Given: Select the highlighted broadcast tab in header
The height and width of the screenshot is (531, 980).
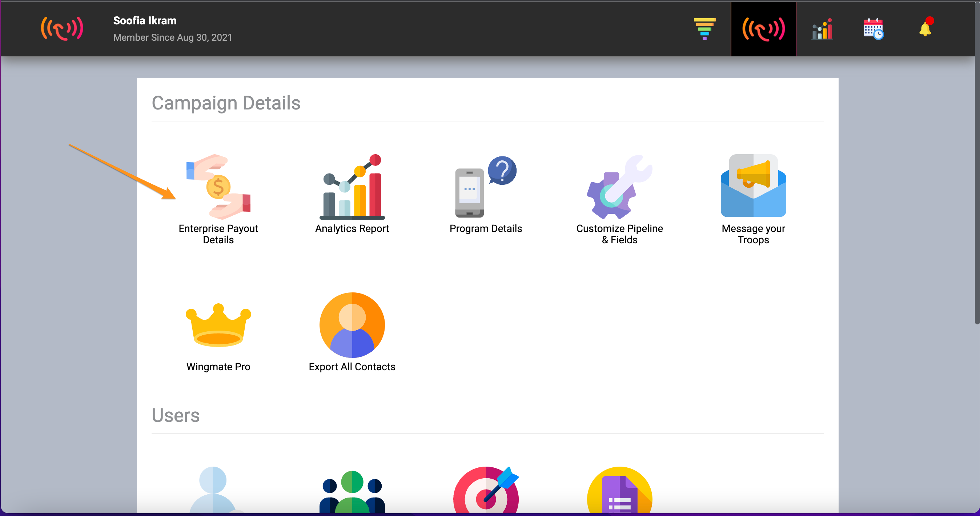Looking at the screenshot, I should [763, 29].
